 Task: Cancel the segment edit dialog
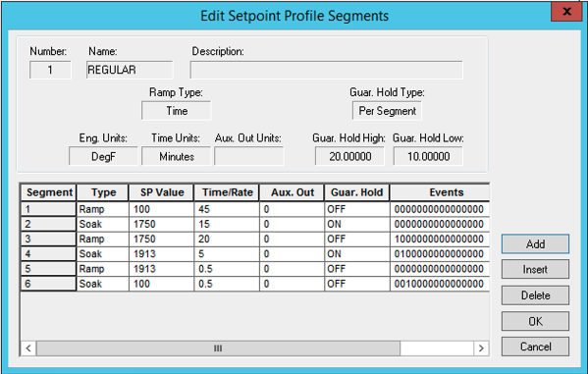tap(535, 347)
